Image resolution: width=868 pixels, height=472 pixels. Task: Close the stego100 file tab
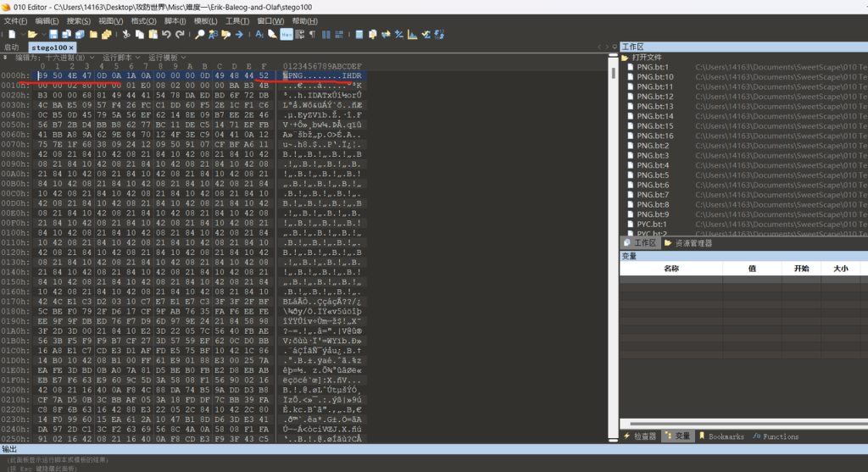click(x=72, y=47)
